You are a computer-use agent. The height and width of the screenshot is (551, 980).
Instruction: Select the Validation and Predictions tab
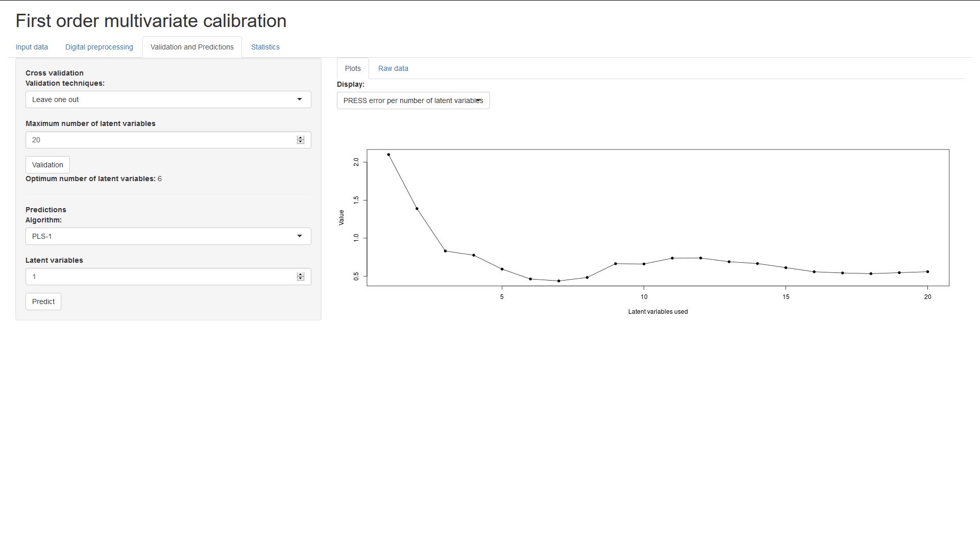point(192,47)
